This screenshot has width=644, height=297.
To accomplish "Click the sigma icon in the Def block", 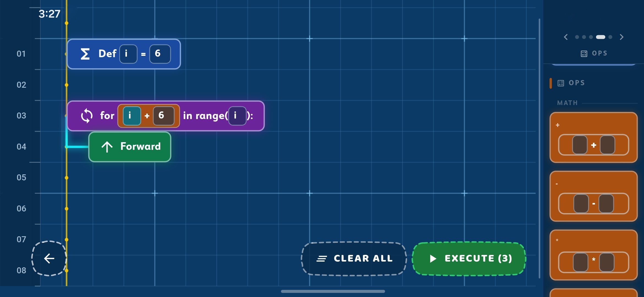I will coord(85,54).
